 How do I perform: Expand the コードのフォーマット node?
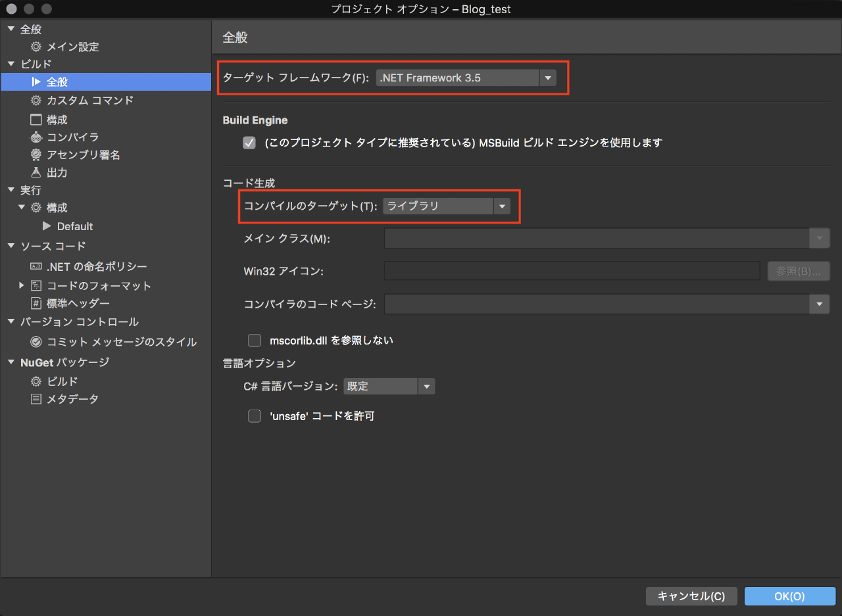pyautogui.click(x=22, y=285)
